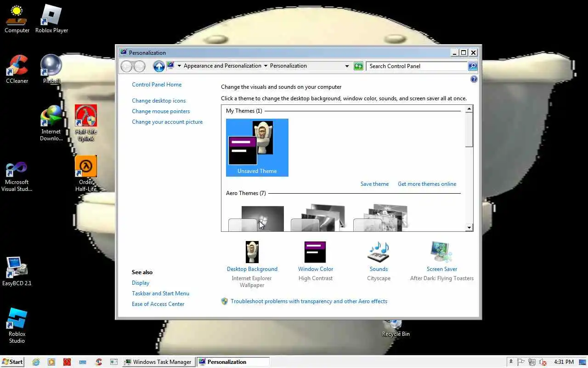Open address bar history dropdown arrow
This screenshot has width=588, height=368.
point(347,66)
